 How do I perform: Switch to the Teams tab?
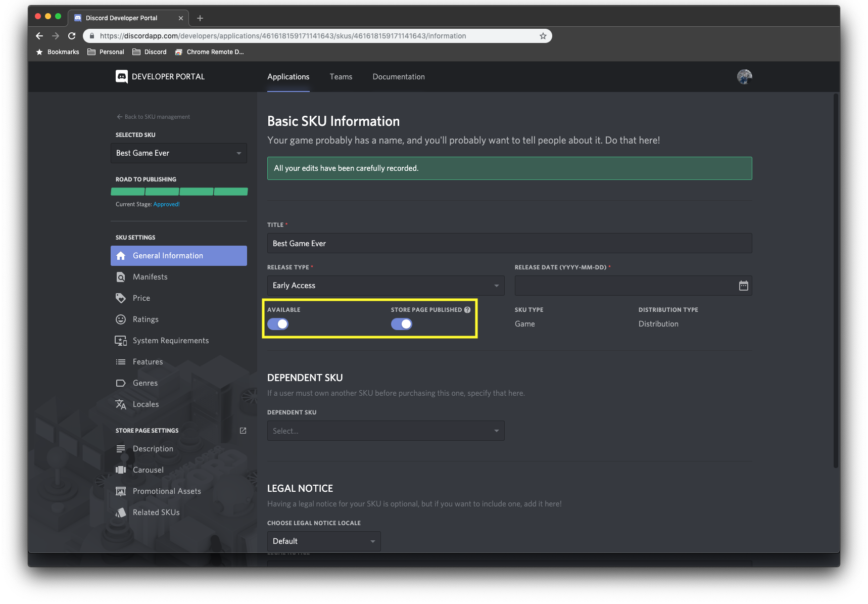point(341,77)
